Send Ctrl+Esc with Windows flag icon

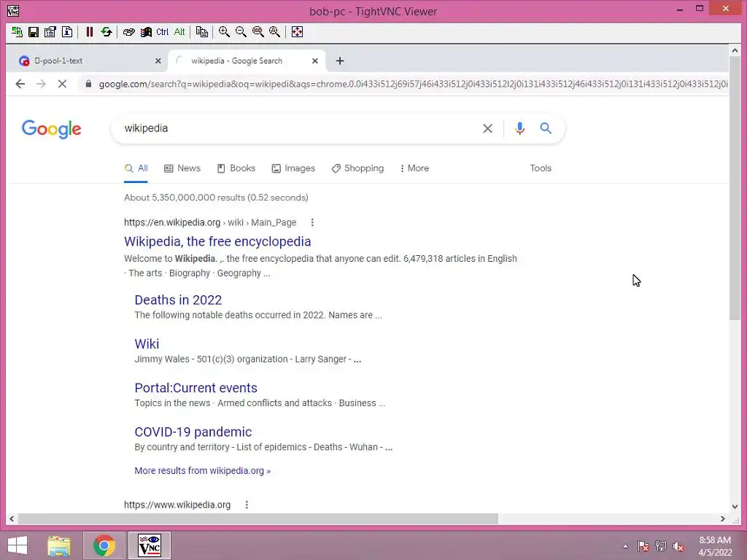[x=146, y=32]
